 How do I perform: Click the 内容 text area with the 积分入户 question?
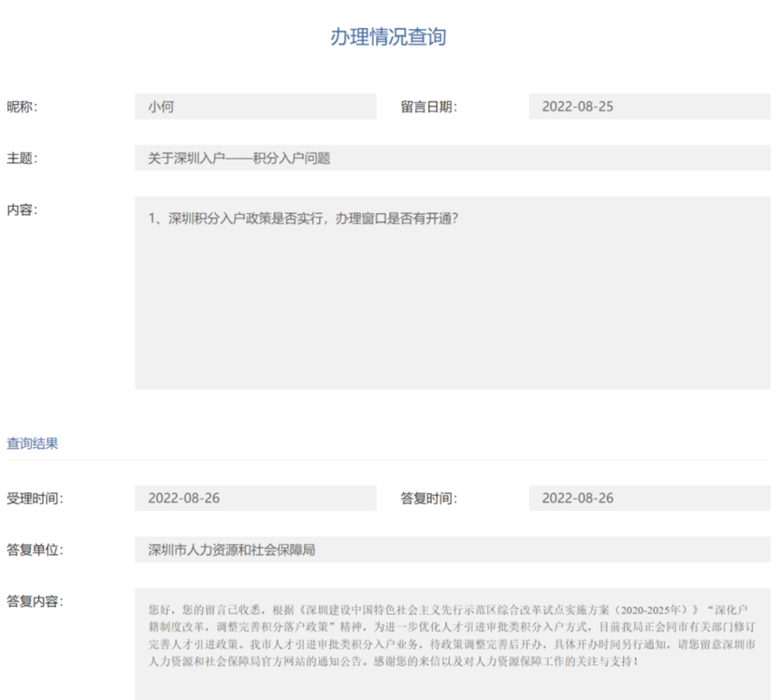coord(453,293)
